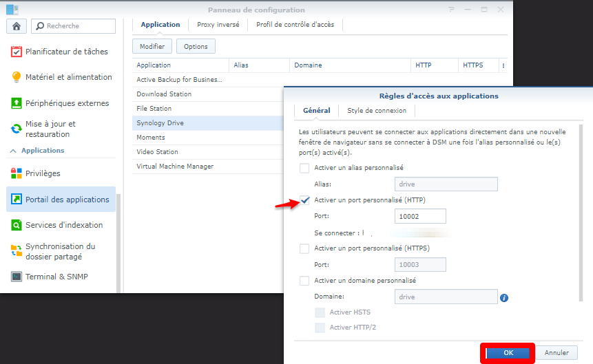Enable Activer un alias personnalisé checkbox
Image resolution: width=593 pixels, height=364 pixels.
[x=304, y=168]
